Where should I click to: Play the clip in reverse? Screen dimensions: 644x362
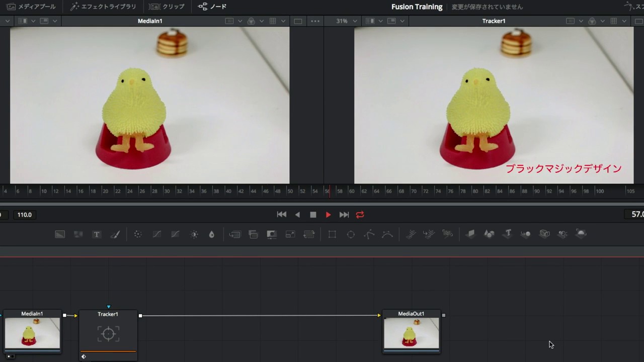(x=297, y=215)
